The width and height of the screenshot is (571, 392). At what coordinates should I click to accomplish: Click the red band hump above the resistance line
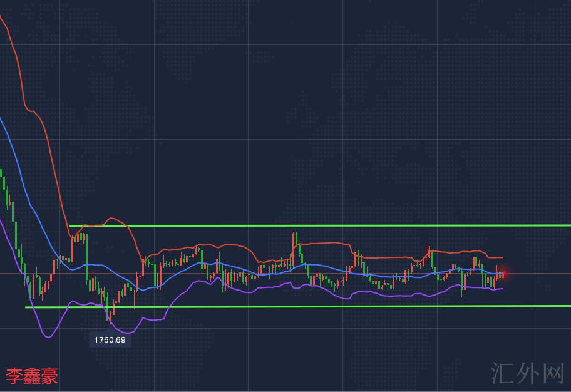[111, 219]
